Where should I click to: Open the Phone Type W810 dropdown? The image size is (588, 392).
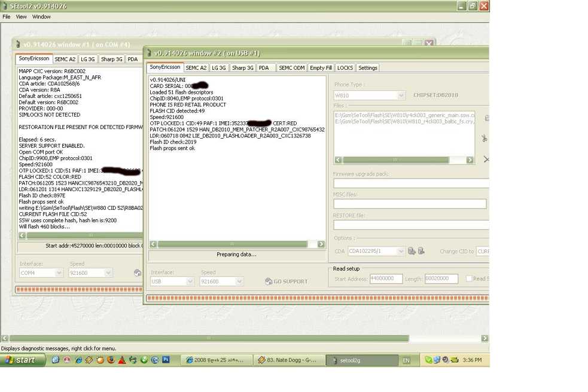coord(401,96)
